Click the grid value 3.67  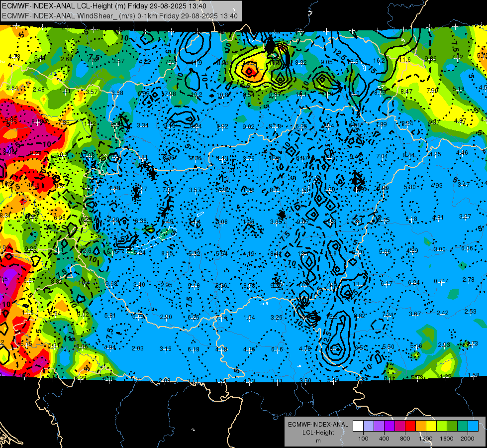click(x=415, y=314)
